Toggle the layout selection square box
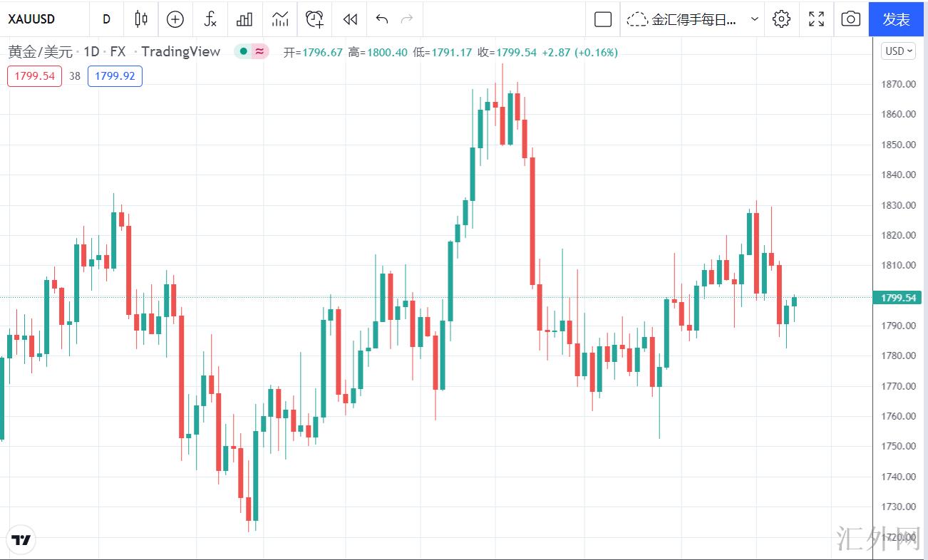The height and width of the screenshot is (560, 928). 603,19
